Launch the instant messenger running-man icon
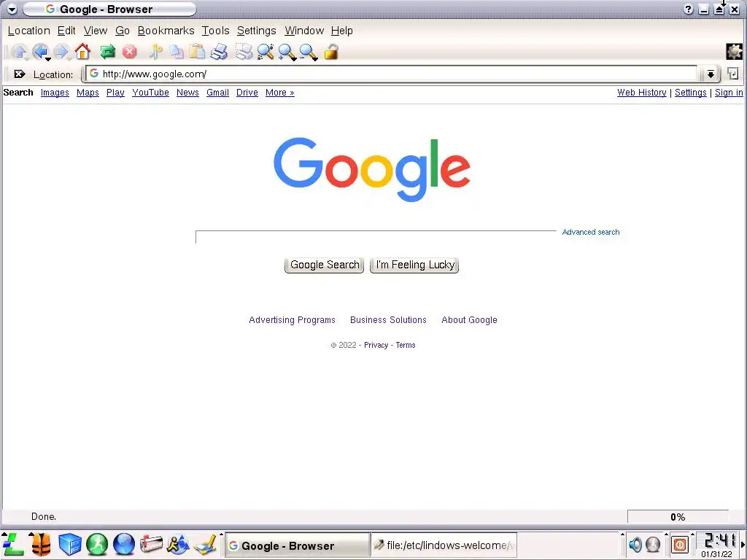This screenshot has width=747, height=560. click(178, 544)
